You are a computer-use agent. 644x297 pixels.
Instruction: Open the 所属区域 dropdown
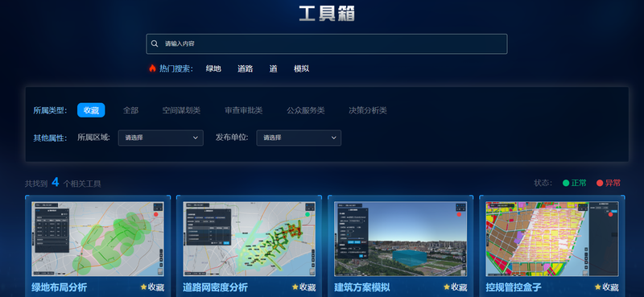click(x=160, y=138)
